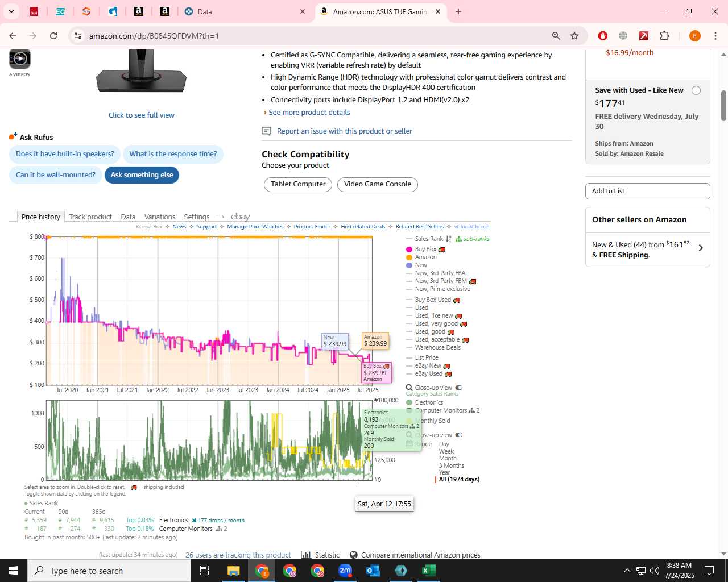Toggle the upper Close-up view switch
Image resolution: width=728 pixels, height=582 pixels.
tap(459, 388)
